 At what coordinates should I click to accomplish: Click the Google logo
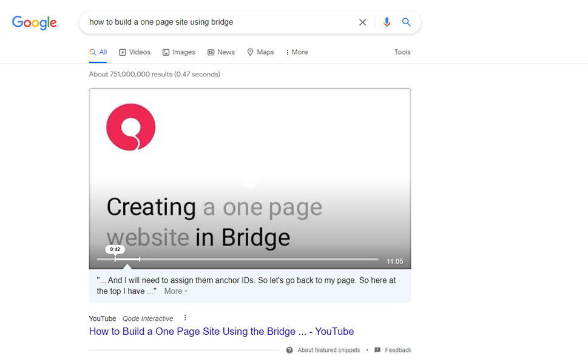pyautogui.click(x=34, y=22)
